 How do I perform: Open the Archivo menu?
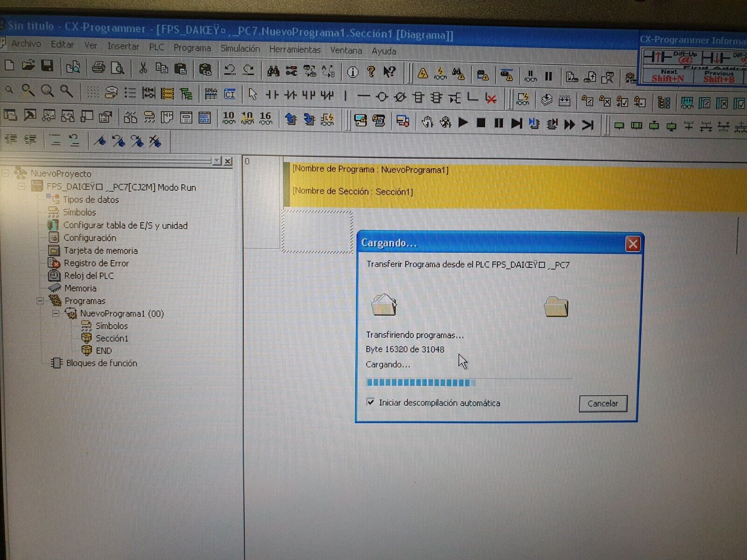(x=26, y=43)
